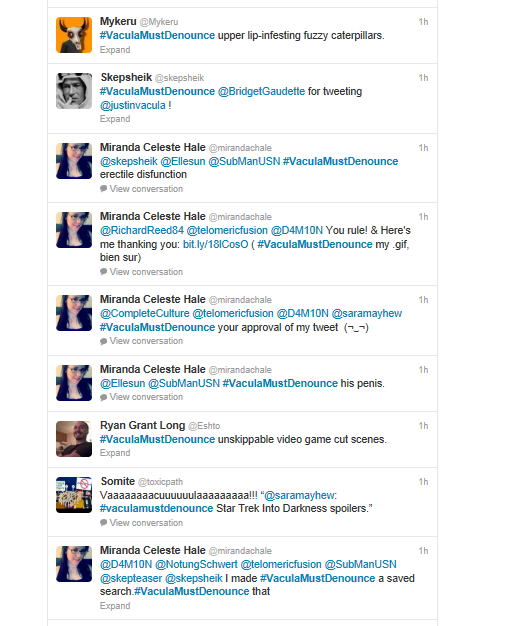Open @BridgetGaudette profile link
Image resolution: width=512 pixels, height=626 pixels.
tap(261, 91)
